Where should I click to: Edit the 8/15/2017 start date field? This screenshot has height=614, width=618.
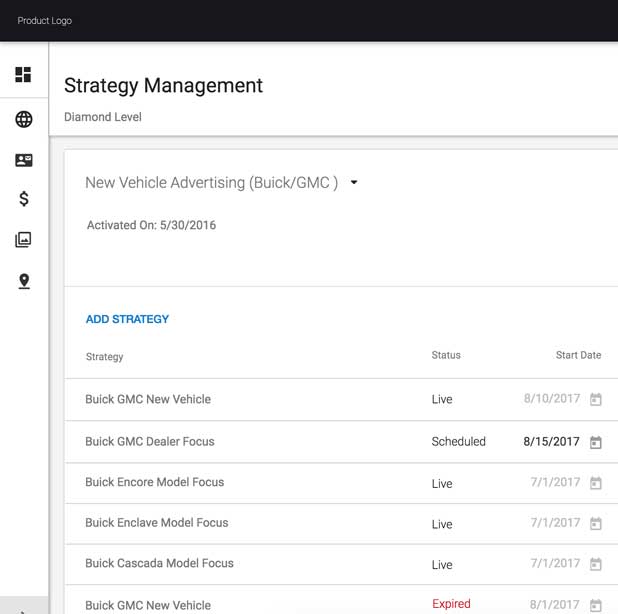click(551, 442)
